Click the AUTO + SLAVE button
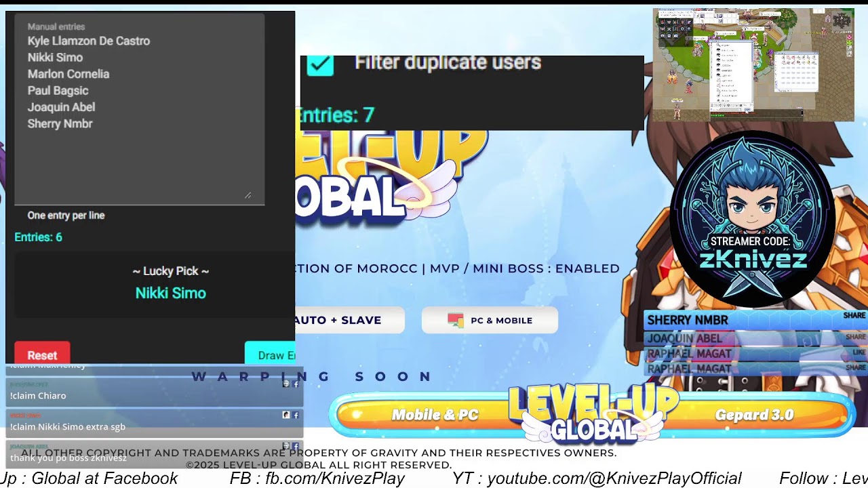Viewport: 868px width, 488px height. 350,320
